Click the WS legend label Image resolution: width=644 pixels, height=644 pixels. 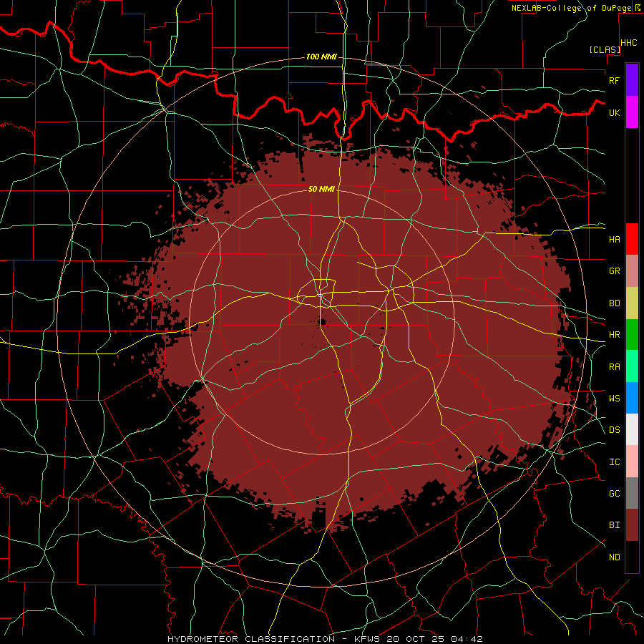614,399
